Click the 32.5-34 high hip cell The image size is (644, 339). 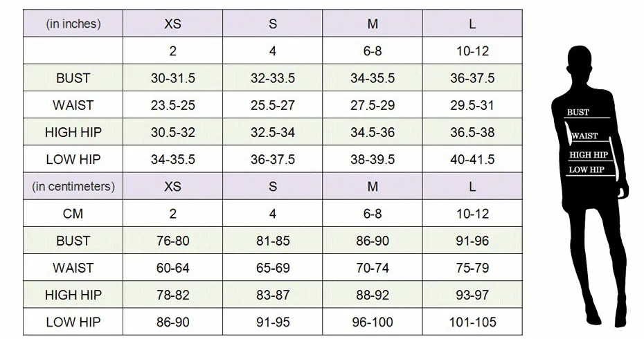[273, 132]
